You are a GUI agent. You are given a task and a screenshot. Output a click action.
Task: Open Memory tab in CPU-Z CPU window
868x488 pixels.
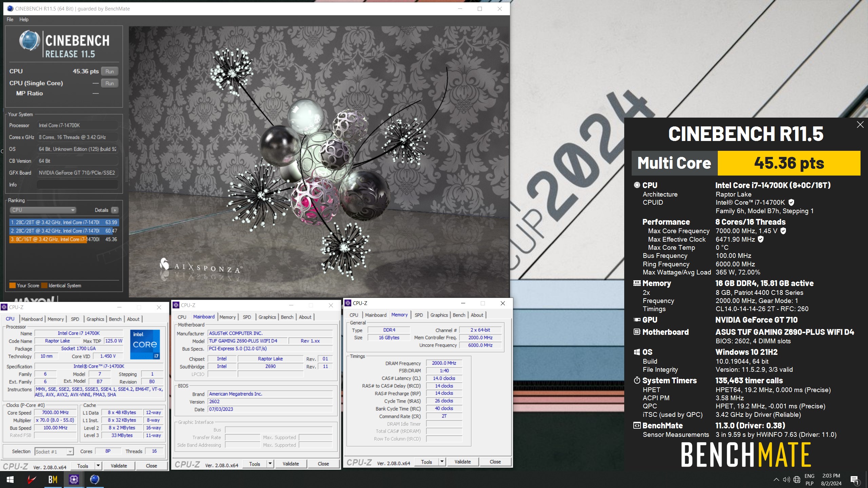pos(56,319)
